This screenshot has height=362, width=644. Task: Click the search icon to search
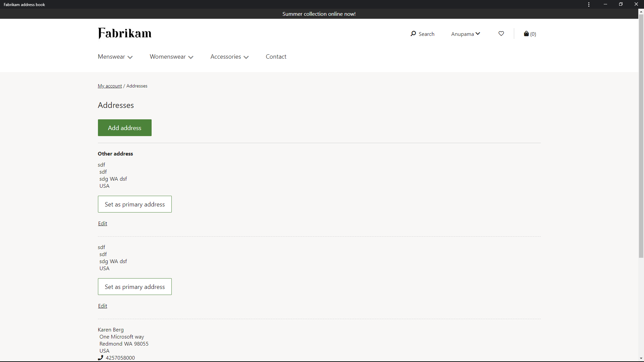tap(413, 33)
